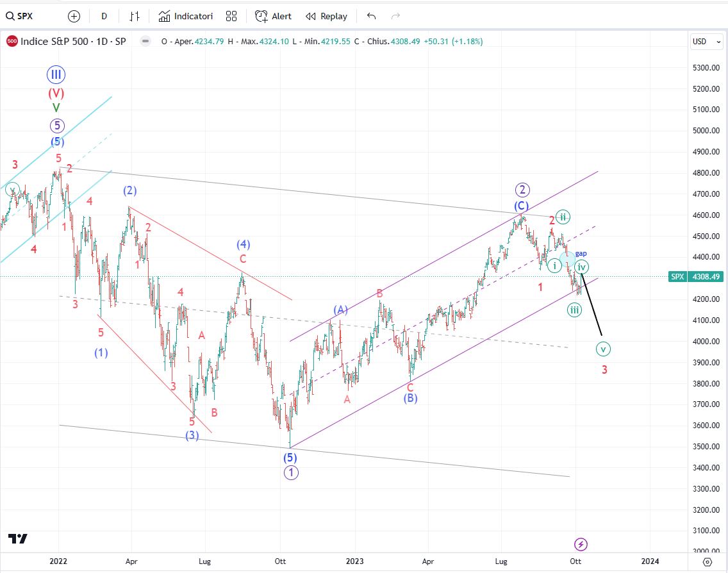
Task: Click the 2022 label on time axis
Action: 58,561
